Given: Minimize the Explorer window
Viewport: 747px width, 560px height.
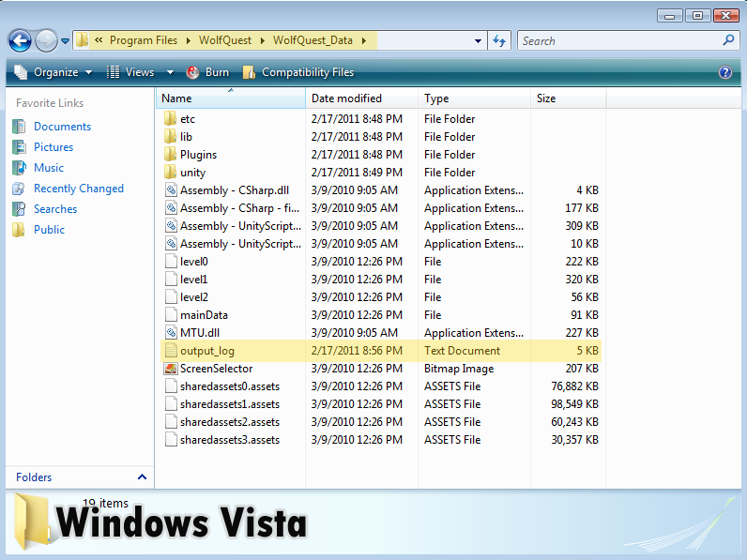Looking at the screenshot, I should pyautogui.click(x=670, y=16).
